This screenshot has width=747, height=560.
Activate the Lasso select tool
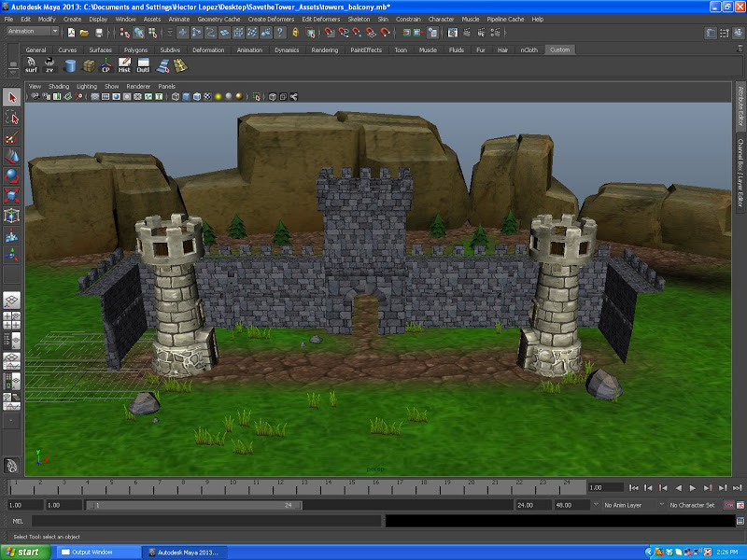12,118
